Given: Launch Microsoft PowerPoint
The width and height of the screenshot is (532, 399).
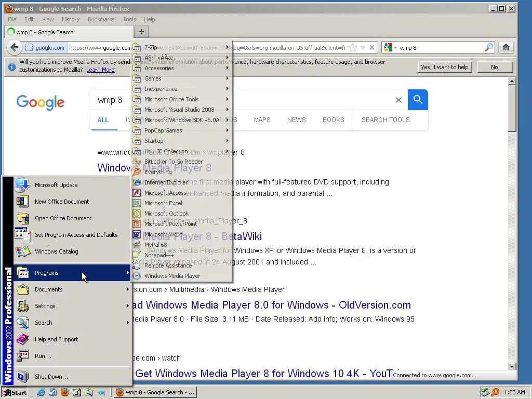Looking at the screenshot, I should pos(181,224).
